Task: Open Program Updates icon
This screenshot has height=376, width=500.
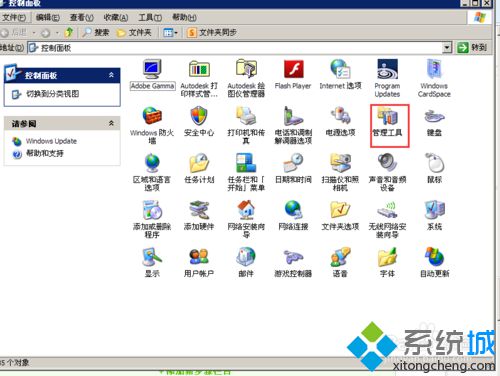Action: (387, 78)
